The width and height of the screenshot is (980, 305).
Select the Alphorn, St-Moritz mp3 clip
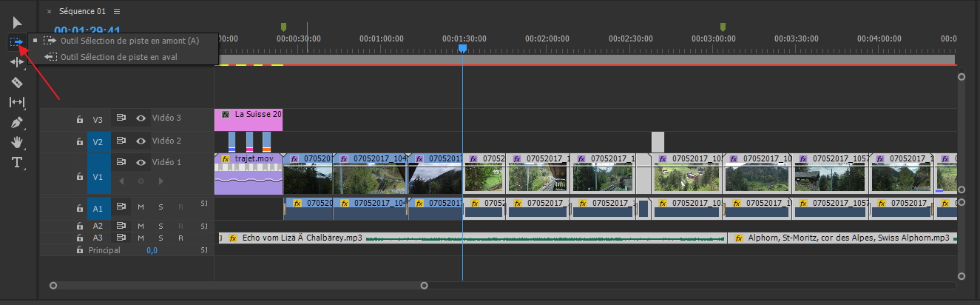coord(843,238)
